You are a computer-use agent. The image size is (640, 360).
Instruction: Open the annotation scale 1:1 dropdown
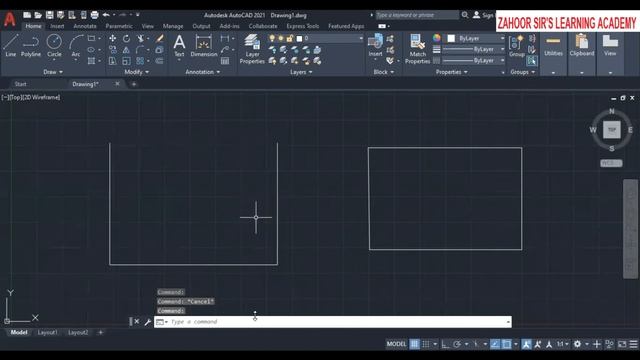click(x=563, y=344)
